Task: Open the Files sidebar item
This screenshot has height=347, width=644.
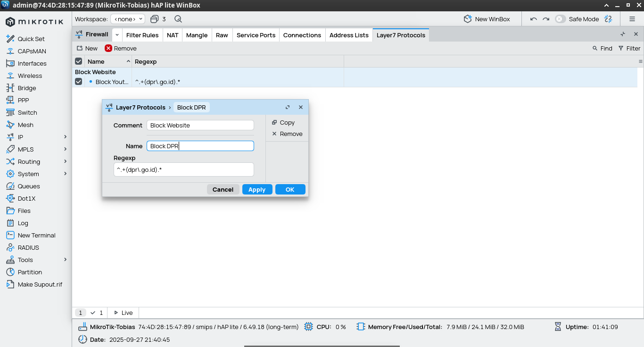Action: (24, 211)
